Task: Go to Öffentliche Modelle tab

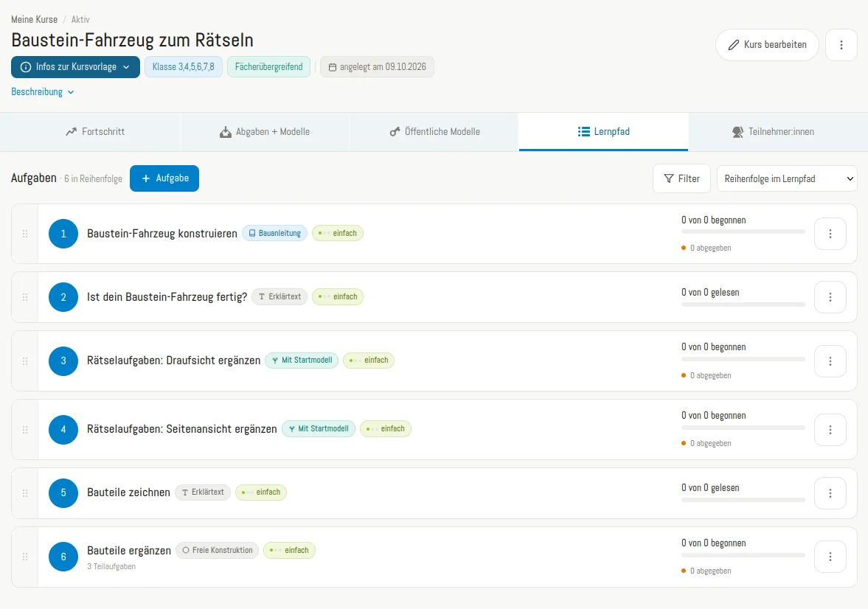Action: 434,132
